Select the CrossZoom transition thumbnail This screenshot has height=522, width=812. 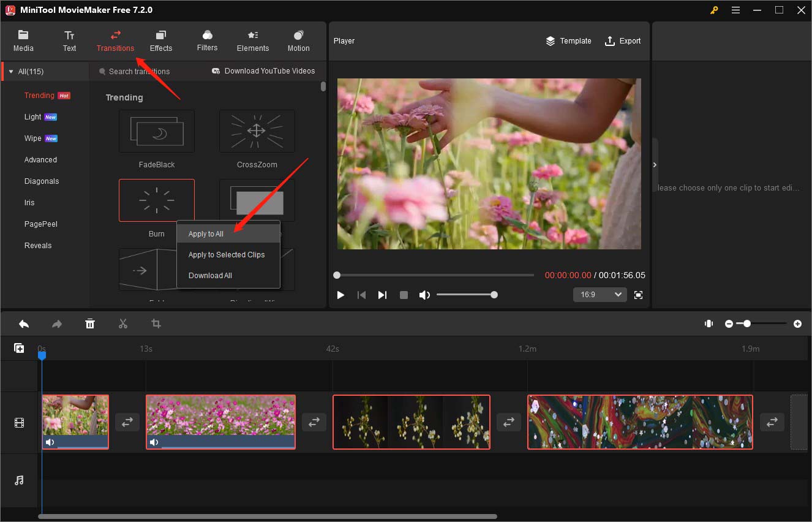pyautogui.click(x=257, y=131)
